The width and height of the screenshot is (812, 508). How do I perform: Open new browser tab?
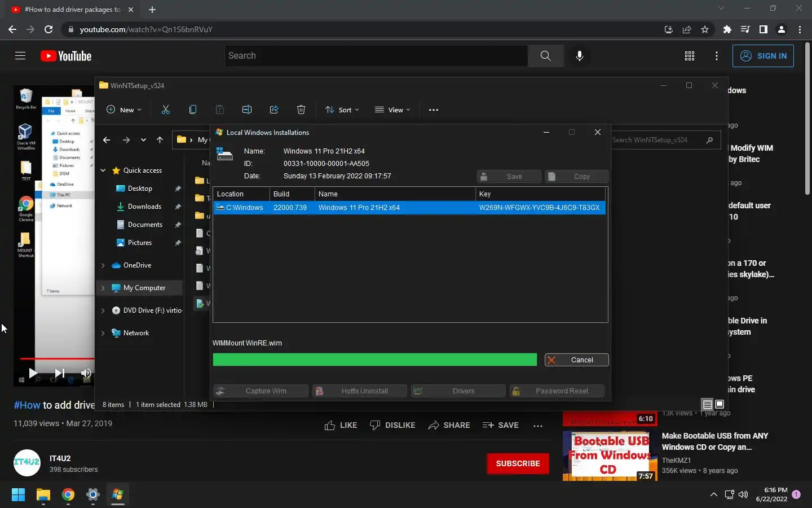(152, 10)
